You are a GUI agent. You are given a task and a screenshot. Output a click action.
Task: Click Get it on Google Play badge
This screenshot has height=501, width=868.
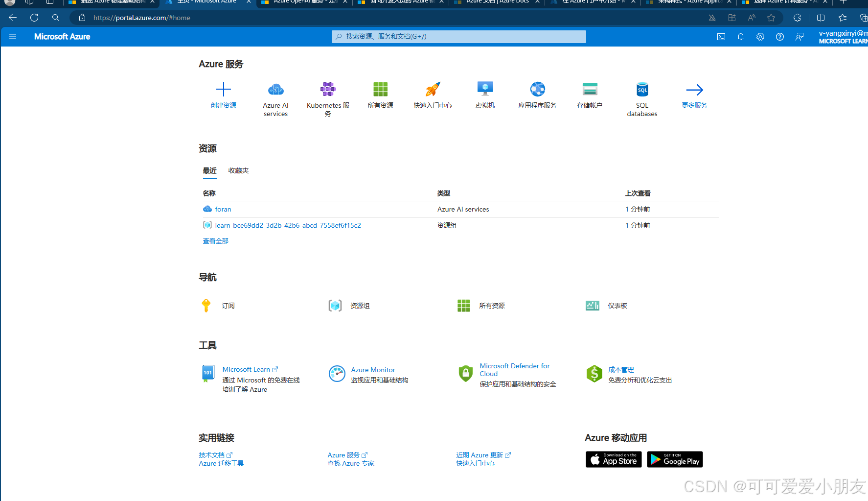(x=675, y=459)
